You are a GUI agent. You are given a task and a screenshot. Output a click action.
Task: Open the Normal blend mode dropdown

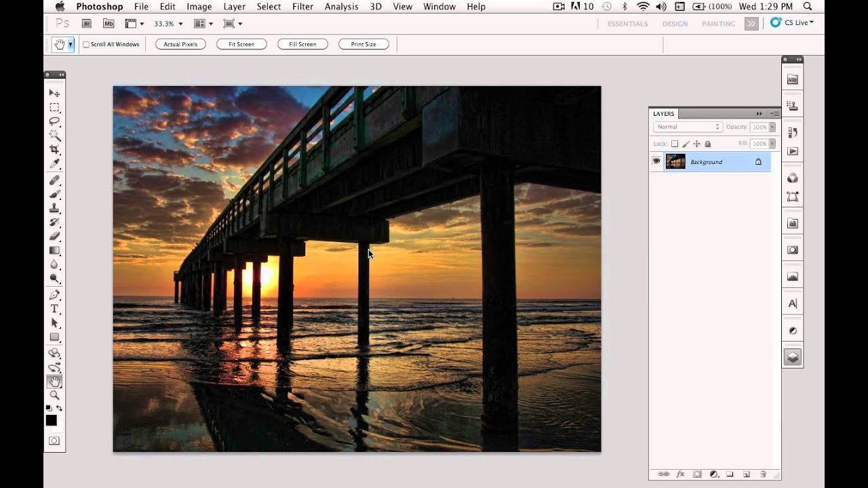coord(688,127)
